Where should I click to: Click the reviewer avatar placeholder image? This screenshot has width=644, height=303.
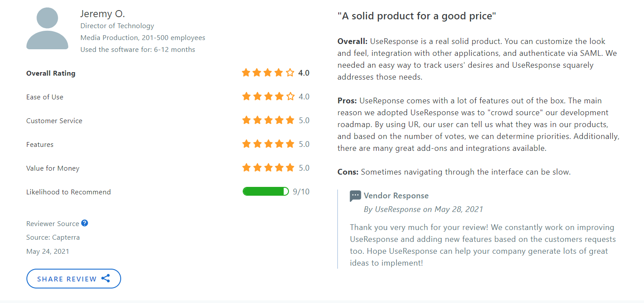(47, 28)
